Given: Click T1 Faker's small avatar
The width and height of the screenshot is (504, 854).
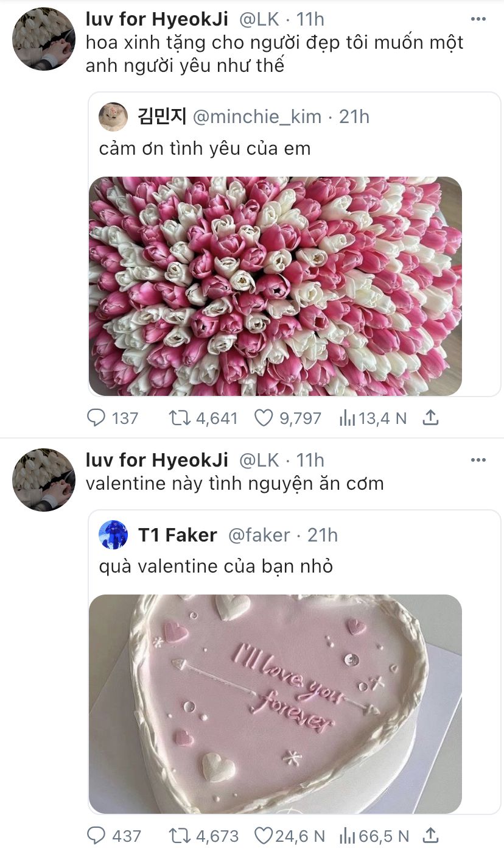Looking at the screenshot, I should point(113,535).
